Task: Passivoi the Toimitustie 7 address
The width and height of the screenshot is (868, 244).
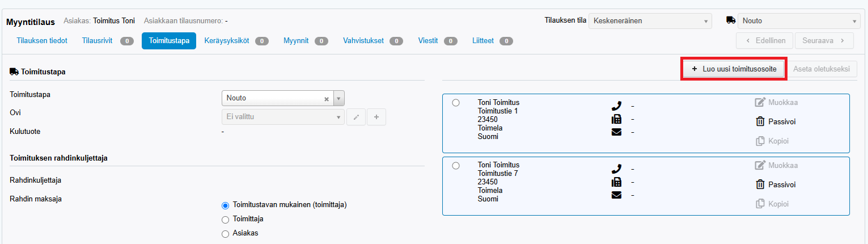Action: [761, 184]
